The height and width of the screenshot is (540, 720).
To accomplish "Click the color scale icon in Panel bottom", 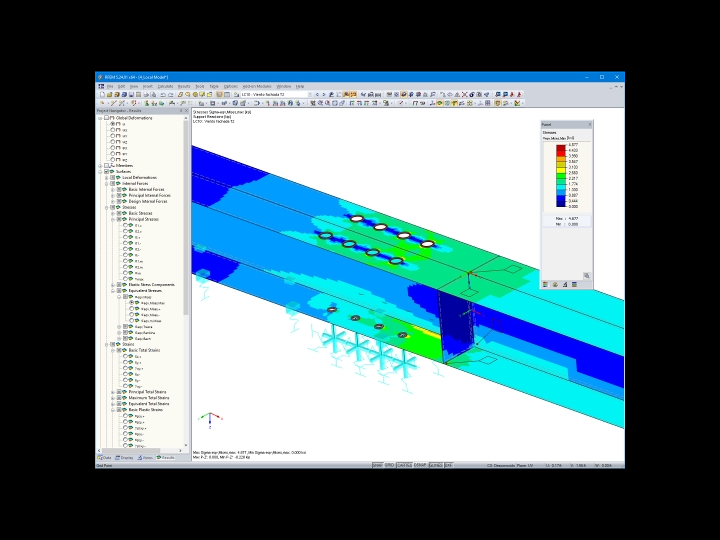I will [x=546, y=285].
